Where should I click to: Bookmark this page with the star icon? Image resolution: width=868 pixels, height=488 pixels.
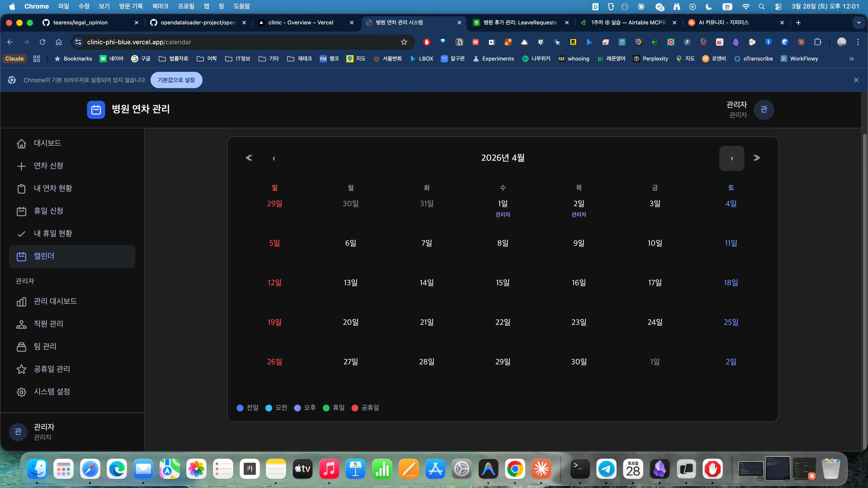tap(404, 42)
